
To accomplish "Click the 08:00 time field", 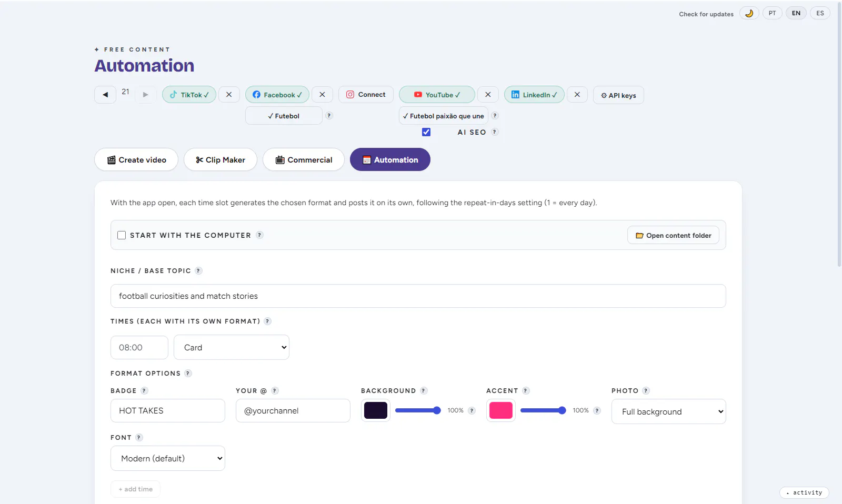I will click(139, 347).
